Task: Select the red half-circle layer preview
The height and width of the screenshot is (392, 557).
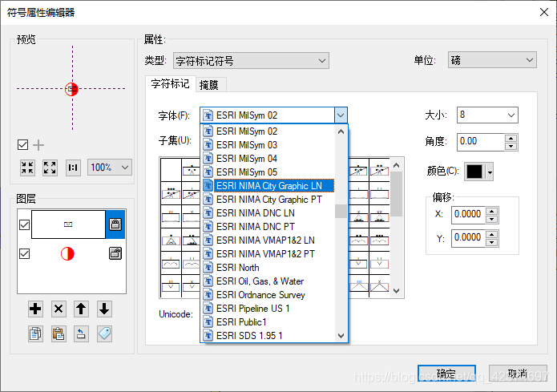Action: coord(67,254)
